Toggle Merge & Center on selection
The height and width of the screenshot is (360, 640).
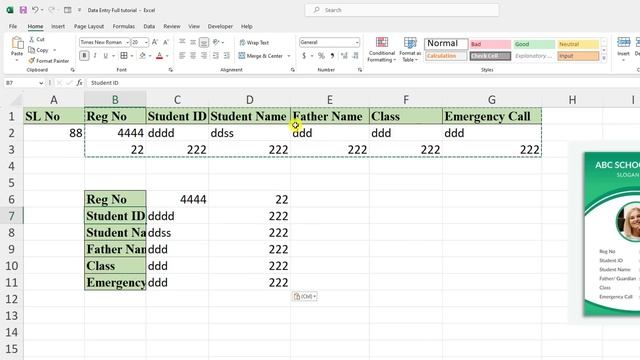point(261,55)
